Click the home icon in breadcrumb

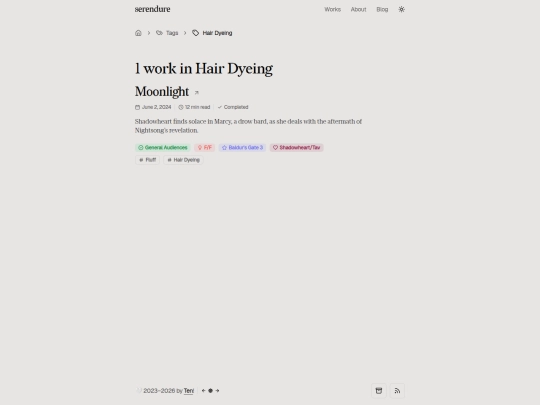click(x=138, y=33)
